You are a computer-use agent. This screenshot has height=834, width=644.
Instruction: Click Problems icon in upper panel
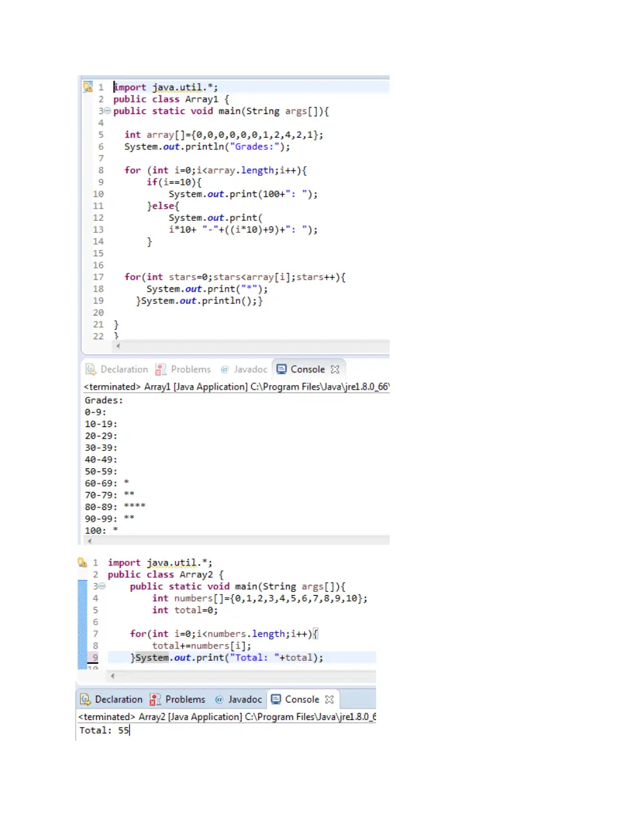click(x=161, y=369)
